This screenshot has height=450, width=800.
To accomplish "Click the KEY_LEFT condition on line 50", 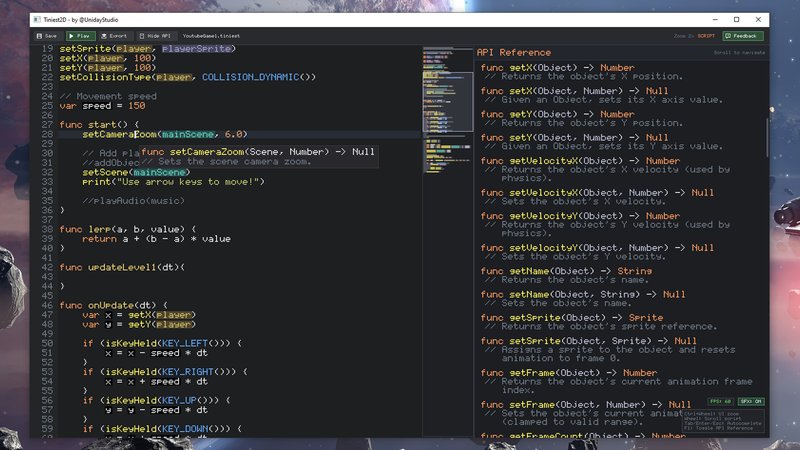I will tap(162, 343).
